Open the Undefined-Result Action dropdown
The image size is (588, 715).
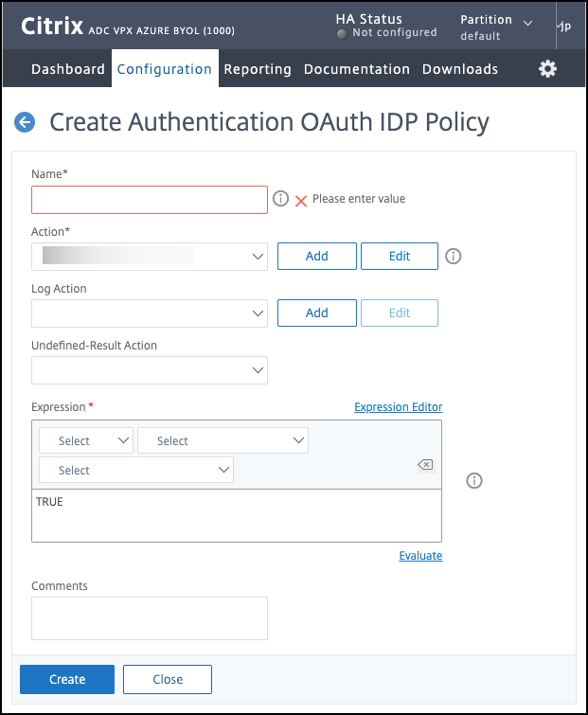click(x=150, y=370)
